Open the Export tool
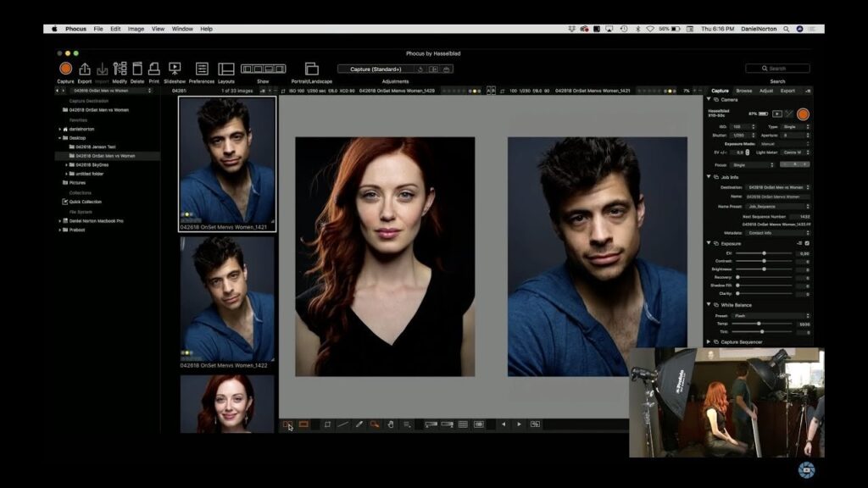 84,69
